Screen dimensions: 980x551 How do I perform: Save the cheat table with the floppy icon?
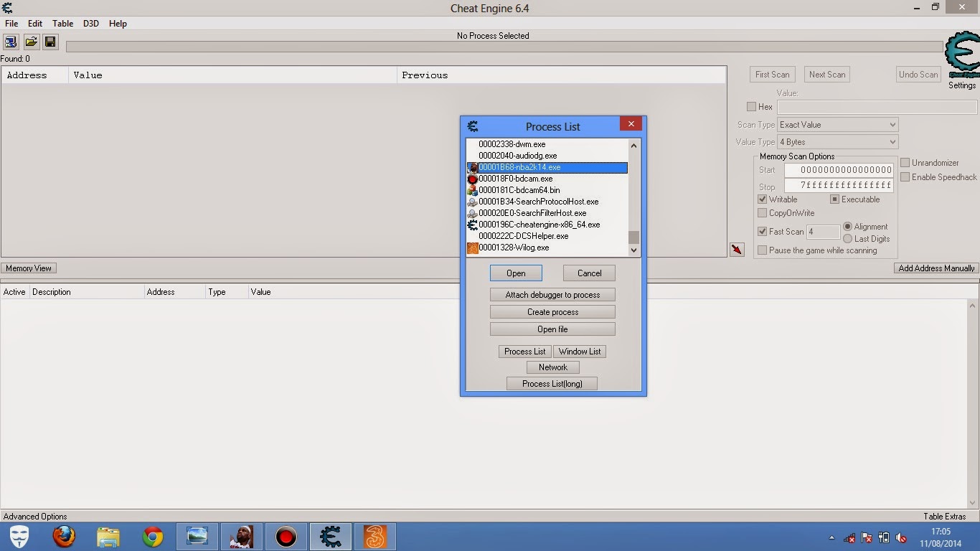coord(50,42)
